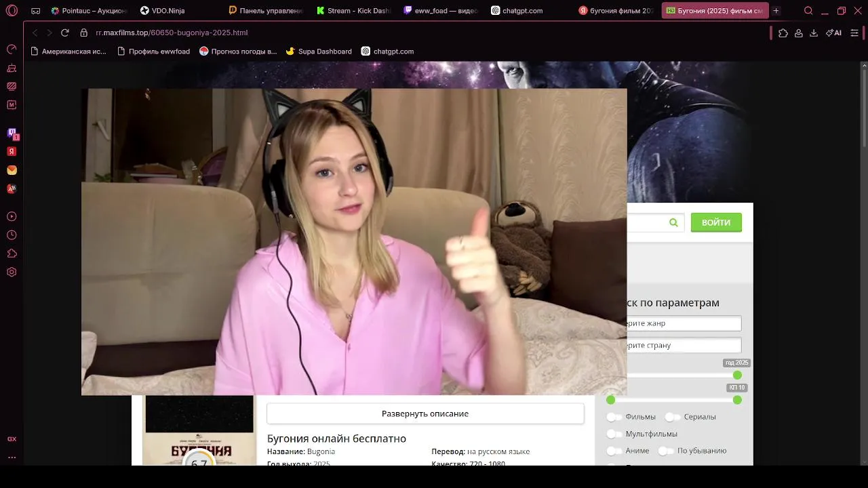This screenshot has width=868, height=488.
Task: Toggle the По убыванию sort switch
Action: (666, 451)
